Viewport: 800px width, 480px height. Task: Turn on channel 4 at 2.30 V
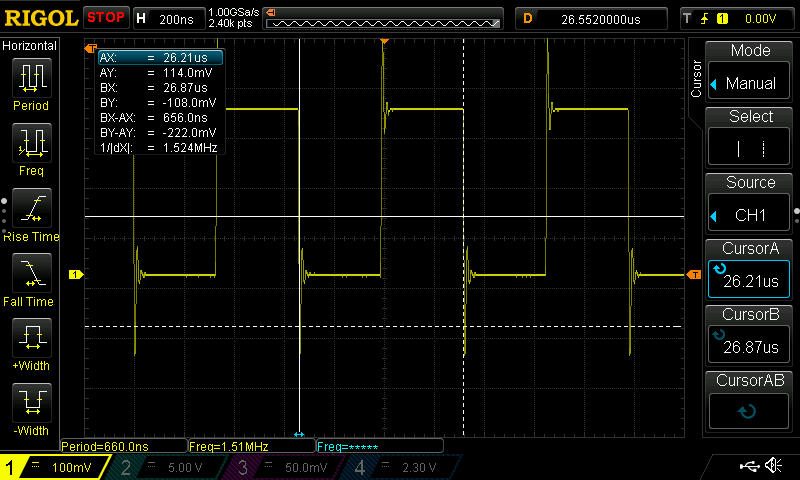point(401,467)
